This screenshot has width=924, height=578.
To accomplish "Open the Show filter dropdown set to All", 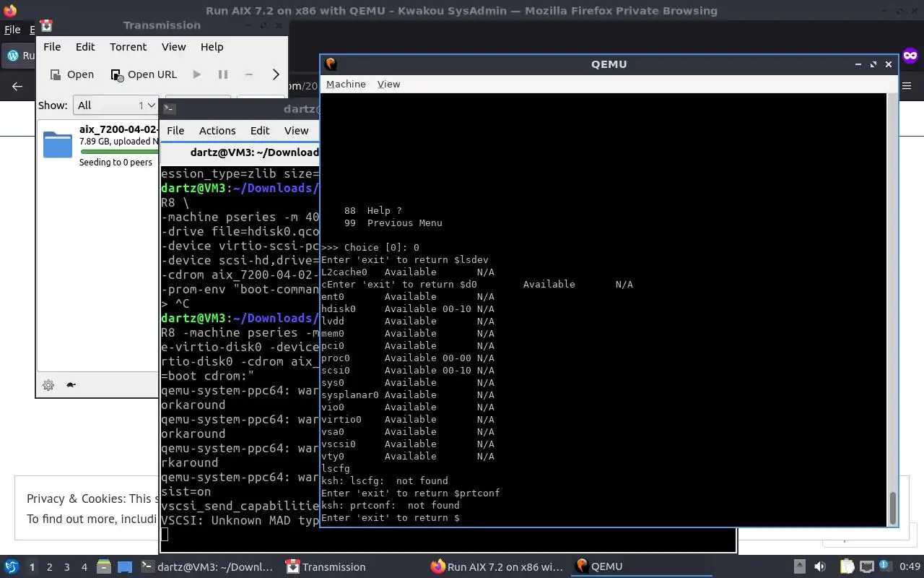I will tap(115, 105).
